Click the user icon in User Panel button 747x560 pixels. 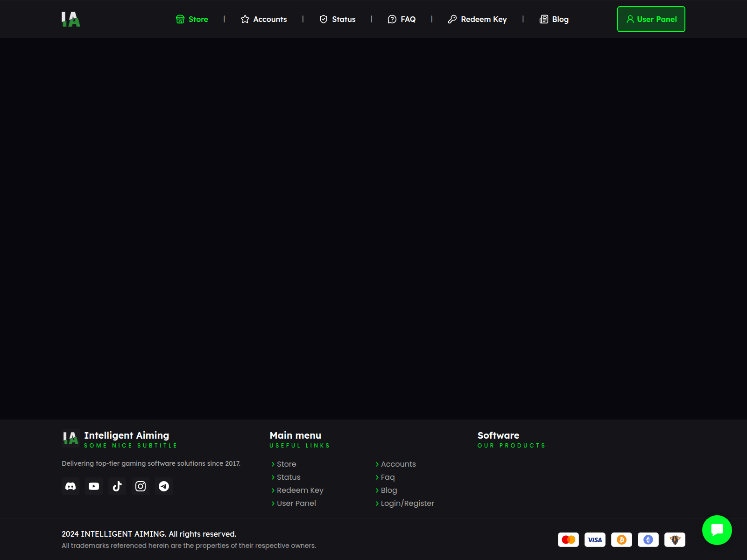tap(630, 19)
